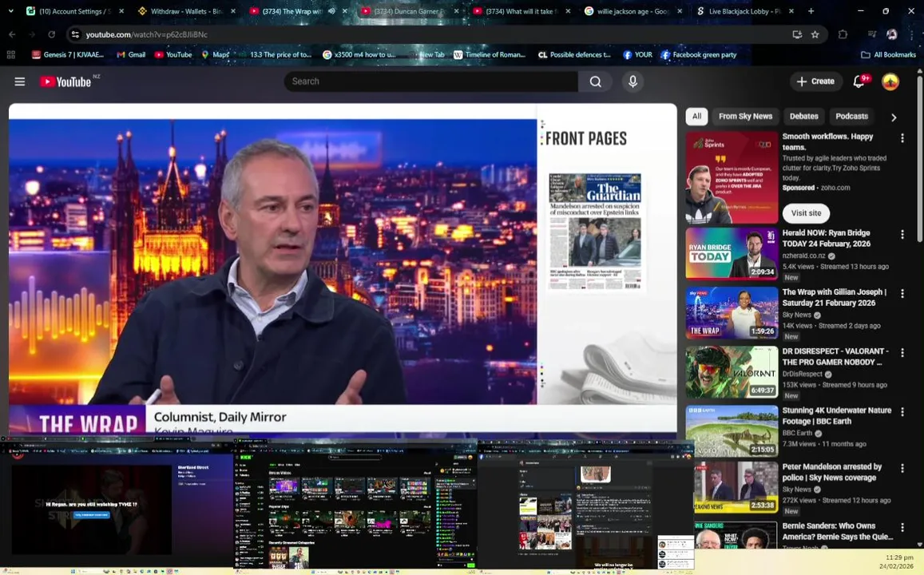
Task: Bookmark this page with star icon
Action: pyautogui.click(x=815, y=35)
